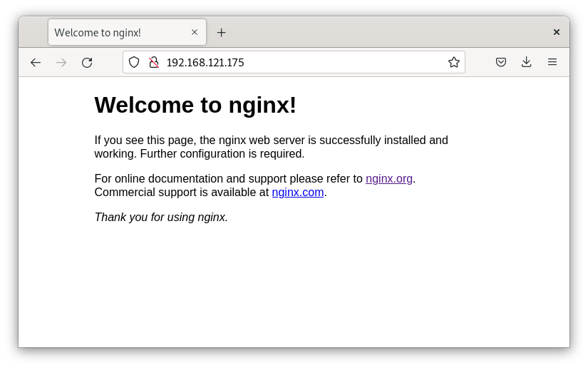Image resolution: width=588 pixels, height=368 pixels.
Task: Go back to the previous page
Action: point(36,63)
